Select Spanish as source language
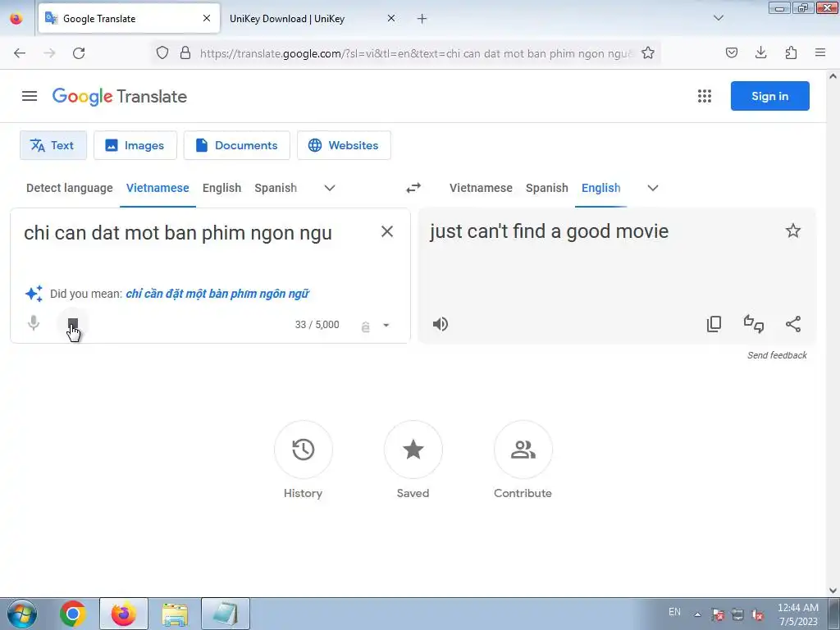Image resolution: width=840 pixels, height=630 pixels. [x=276, y=188]
